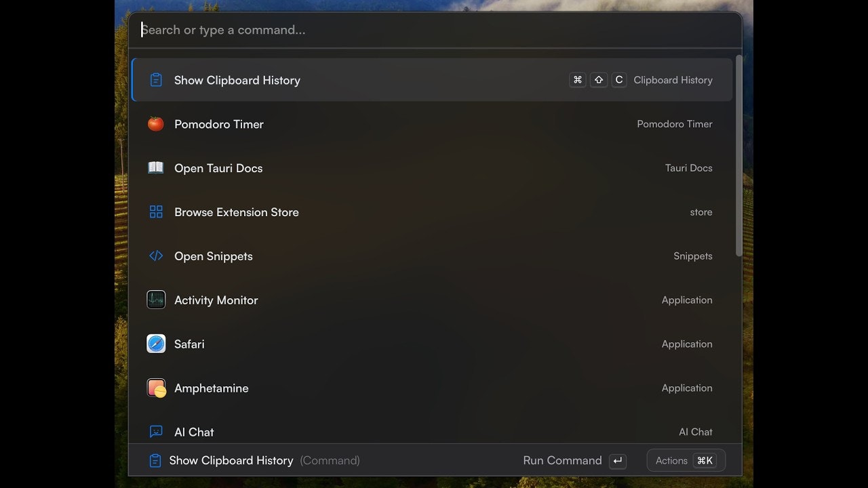Click the Amphetamine app icon

click(156, 388)
